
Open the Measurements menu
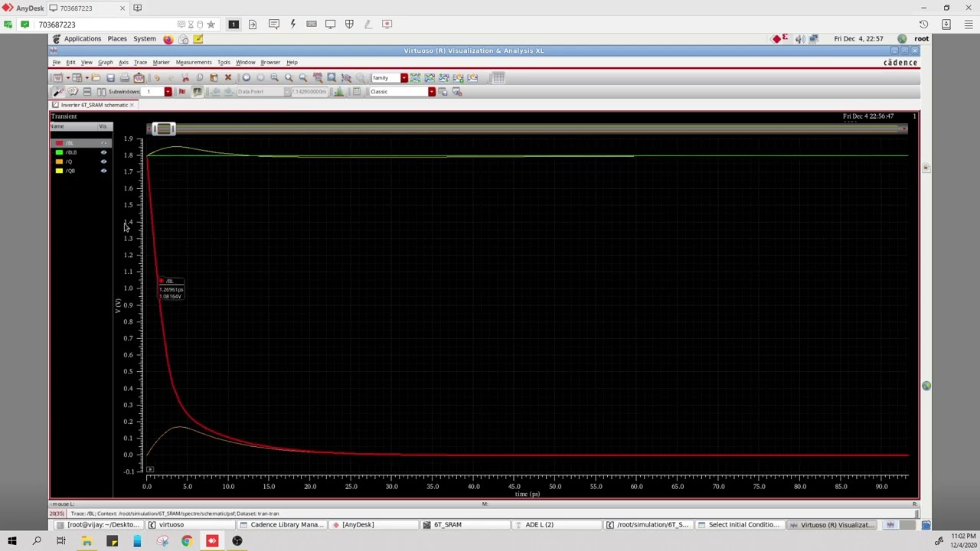(x=193, y=63)
